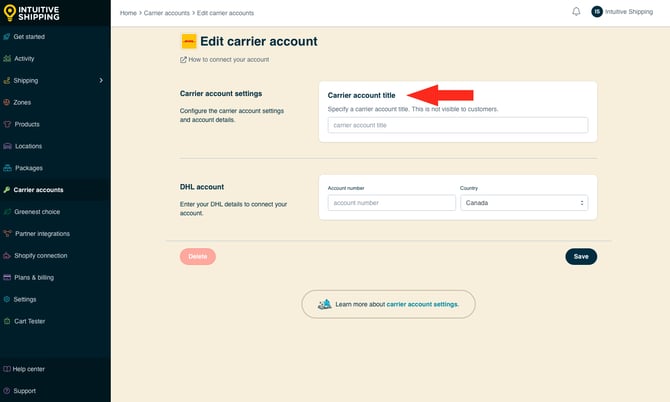
Task: Click the Edit carrier accounts breadcrumb
Action: point(225,13)
